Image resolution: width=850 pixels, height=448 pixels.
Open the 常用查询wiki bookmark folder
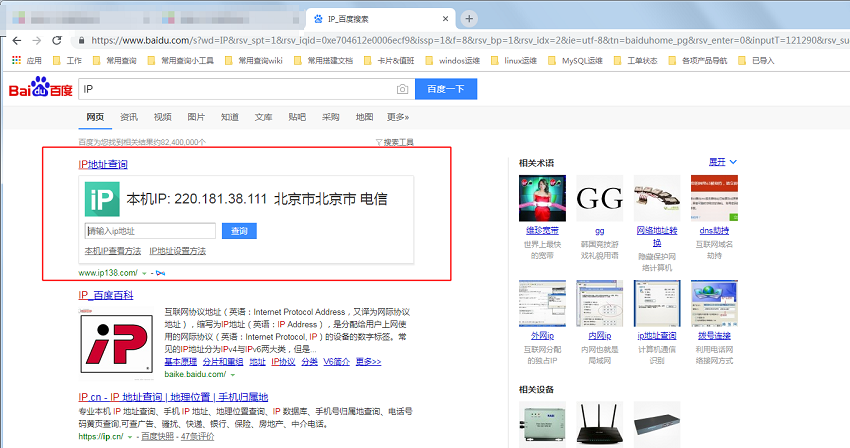(x=254, y=60)
